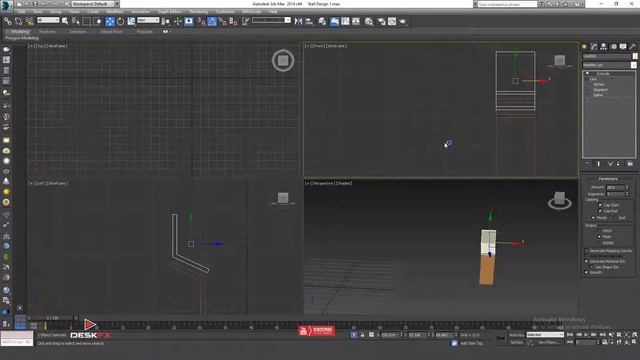Click the Select by Name icon

[76, 21]
